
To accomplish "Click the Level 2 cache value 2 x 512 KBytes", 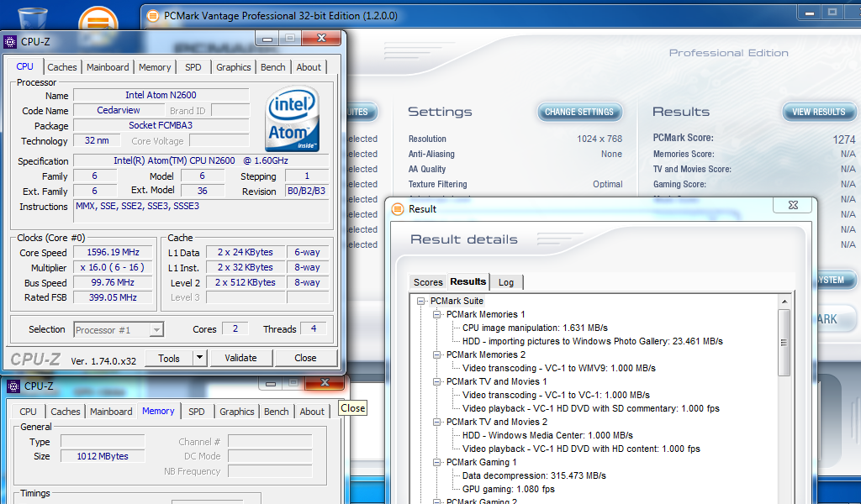I will pos(246,282).
